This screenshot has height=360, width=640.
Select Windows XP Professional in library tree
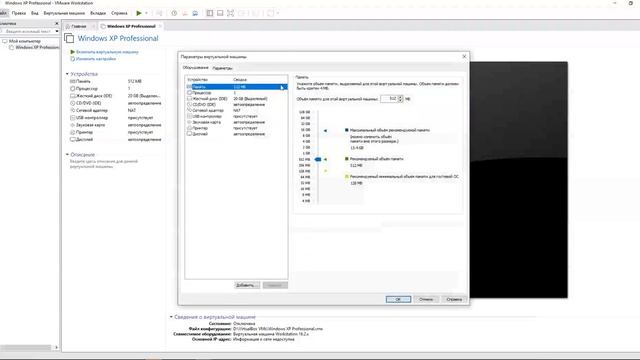tap(37, 47)
